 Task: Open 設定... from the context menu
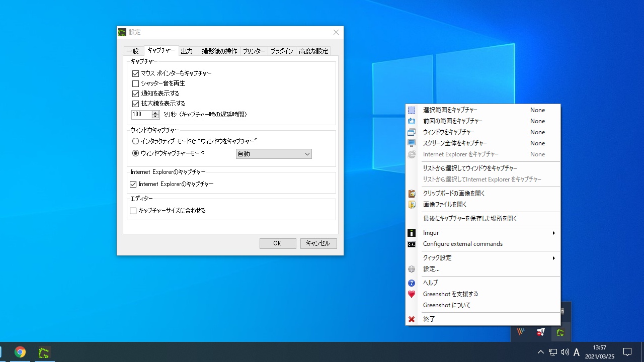click(483, 269)
